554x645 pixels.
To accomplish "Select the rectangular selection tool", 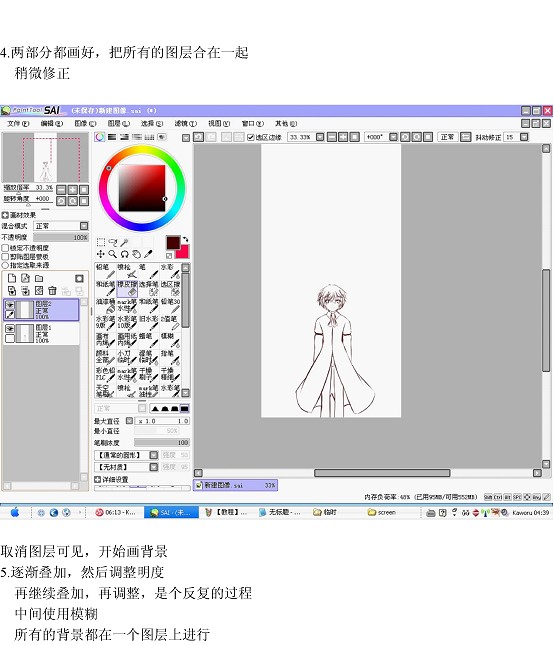I will pos(101,242).
